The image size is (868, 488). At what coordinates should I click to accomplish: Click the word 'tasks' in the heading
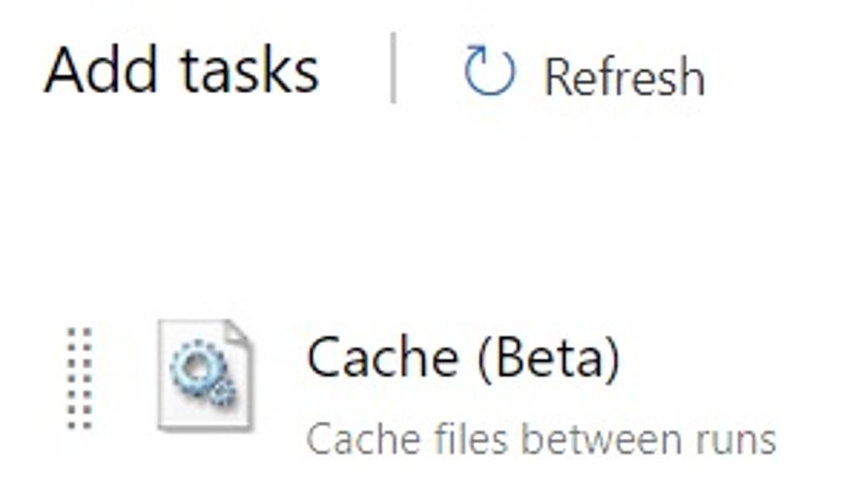[250, 70]
